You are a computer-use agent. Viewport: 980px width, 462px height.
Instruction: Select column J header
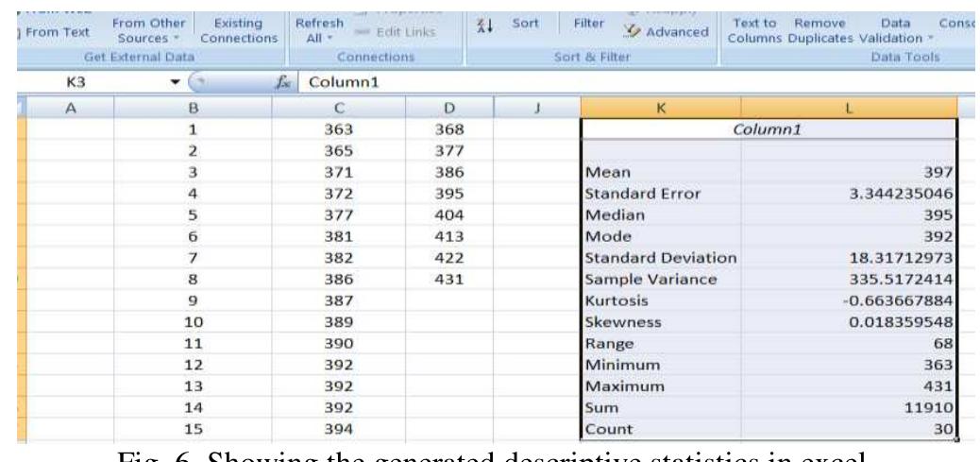pos(537,108)
